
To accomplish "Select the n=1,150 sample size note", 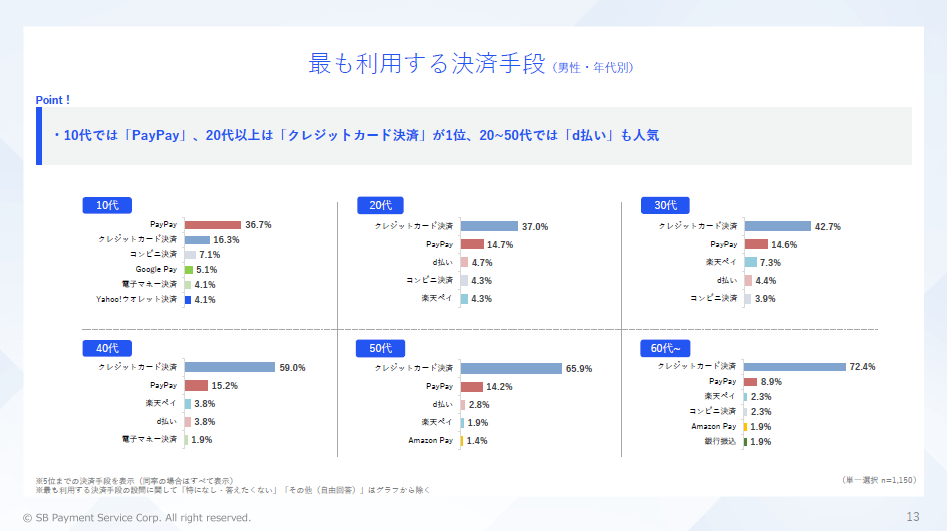I will coord(879,480).
